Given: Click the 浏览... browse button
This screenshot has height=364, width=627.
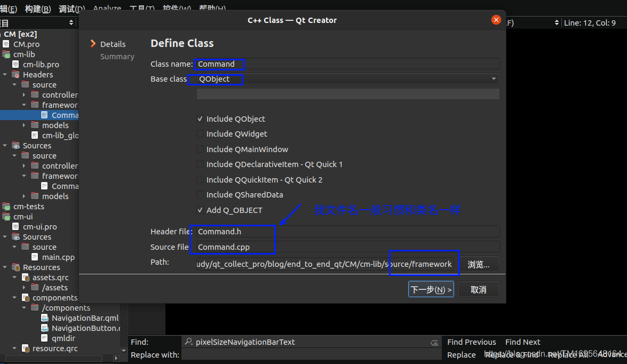Looking at the screenshot, I should pyautogui.click(x=479, y=264).
